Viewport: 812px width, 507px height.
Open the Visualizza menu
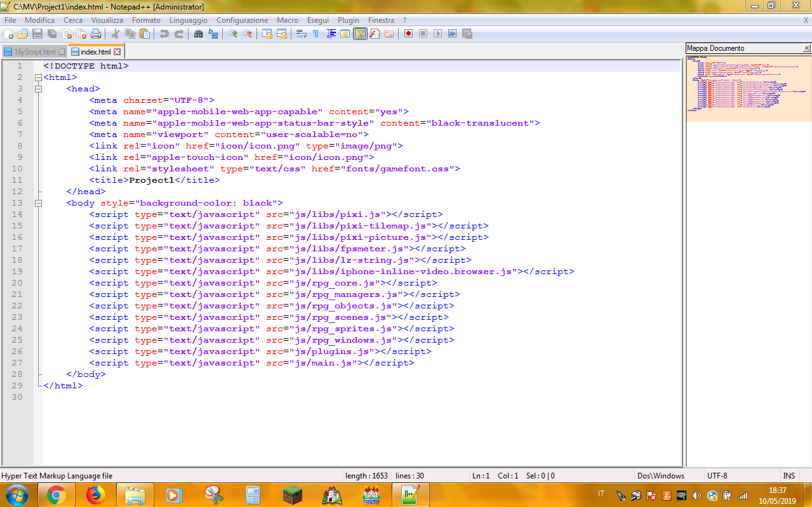[x=107, y=20]
